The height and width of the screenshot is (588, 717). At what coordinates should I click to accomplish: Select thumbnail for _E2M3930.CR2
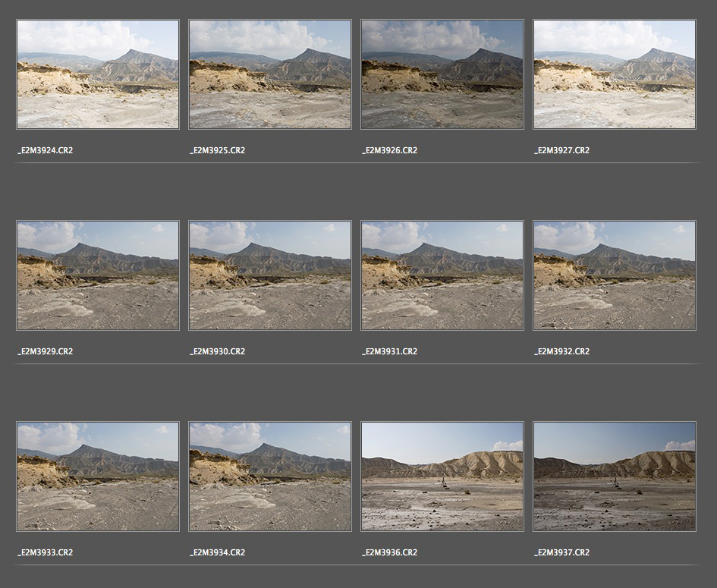click(270, 275)
